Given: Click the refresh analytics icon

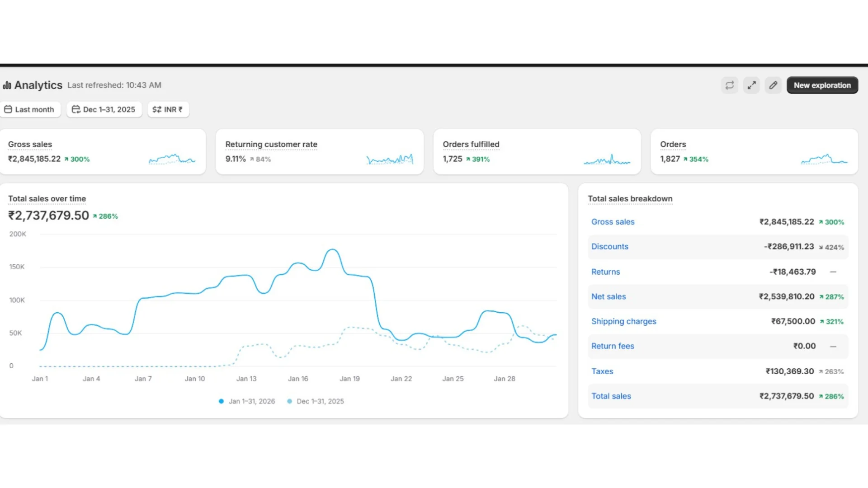Looking at the screenshot, I should click(x=729, y=85).
